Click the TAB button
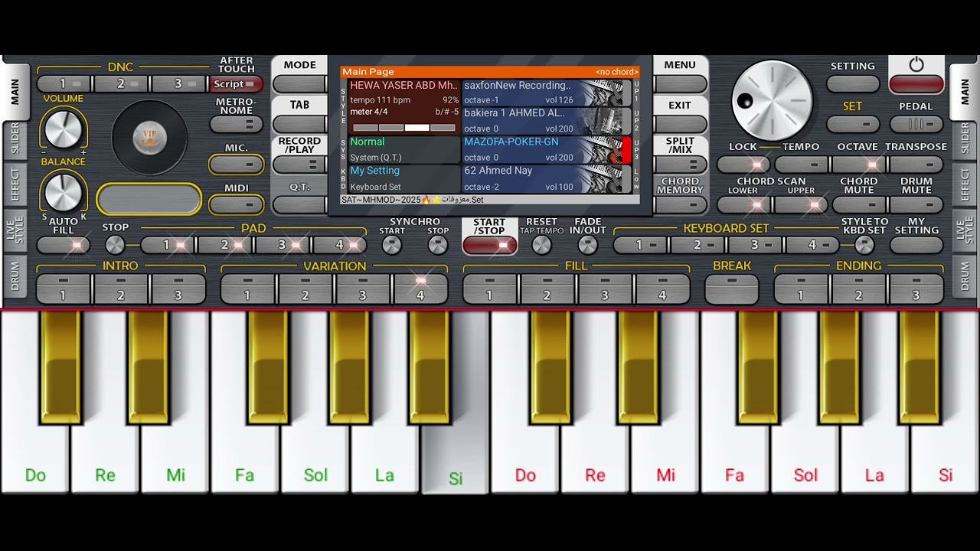This screenshot has width=980, height=551. tap(299, 124)
